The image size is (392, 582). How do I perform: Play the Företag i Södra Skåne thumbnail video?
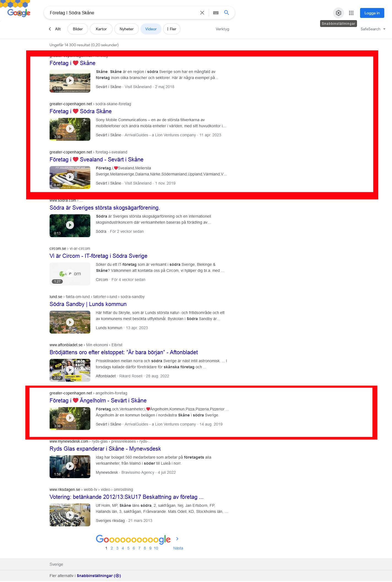pos(70,129)
